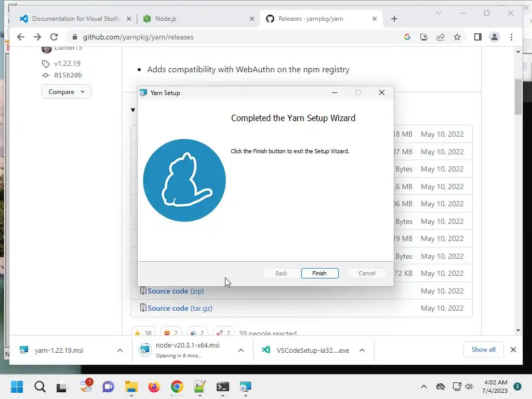Share this page via share icon
The width and height of the screenshot is (532, 399).
(441, 37)
